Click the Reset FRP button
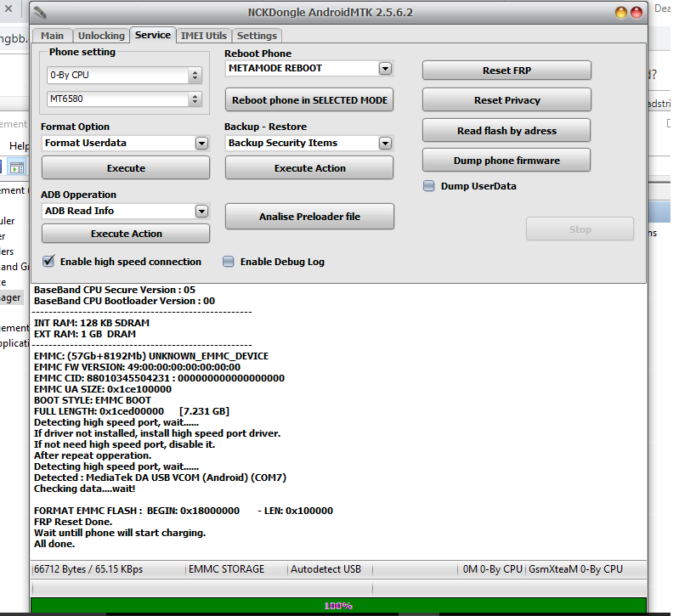Image resolution: width=696 pixels, height=616 pixels. tap(506, 71)
